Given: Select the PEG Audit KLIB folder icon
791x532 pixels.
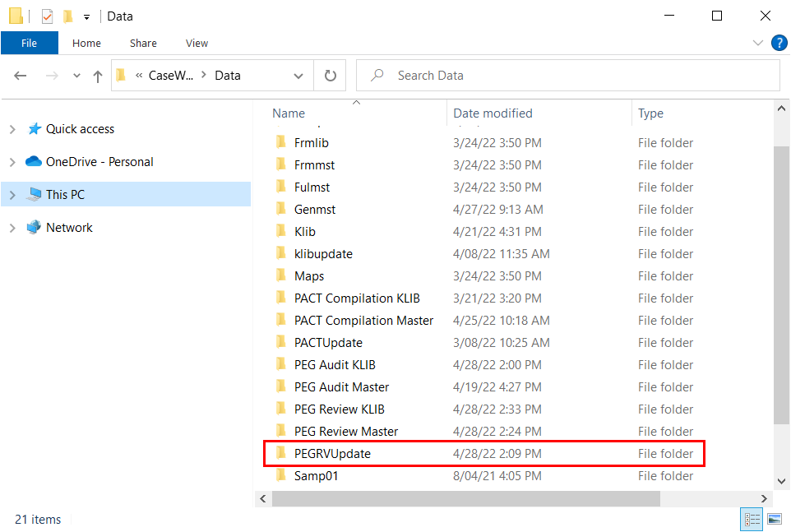Looking at the screenshot, I should 281,364.
